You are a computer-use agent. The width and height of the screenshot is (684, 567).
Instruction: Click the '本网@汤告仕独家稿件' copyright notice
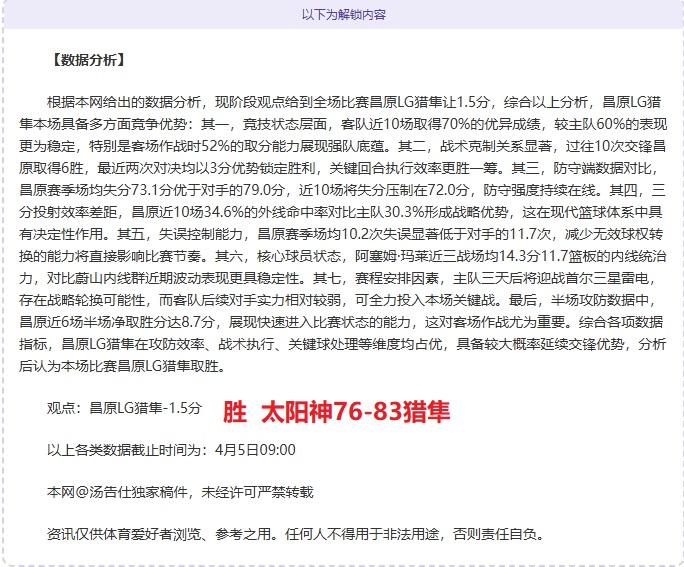pos(180,492)
